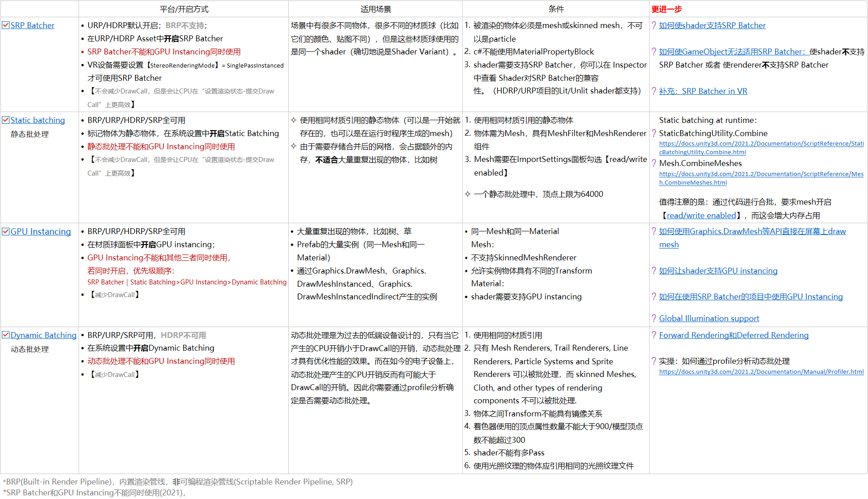Click the question mark beside Global Illumination support
Image resolution: width=868 pixels, height=499 pixels.
(654, 318)
